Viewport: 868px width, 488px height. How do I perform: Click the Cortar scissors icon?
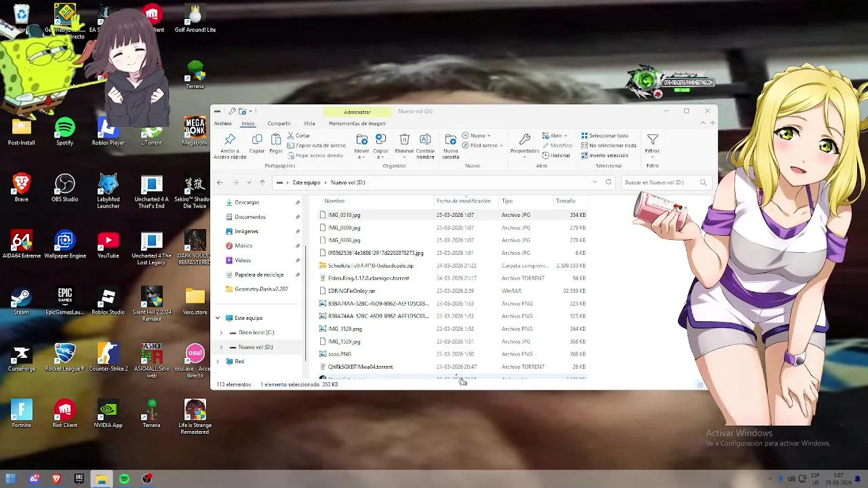tap(291, 136)
